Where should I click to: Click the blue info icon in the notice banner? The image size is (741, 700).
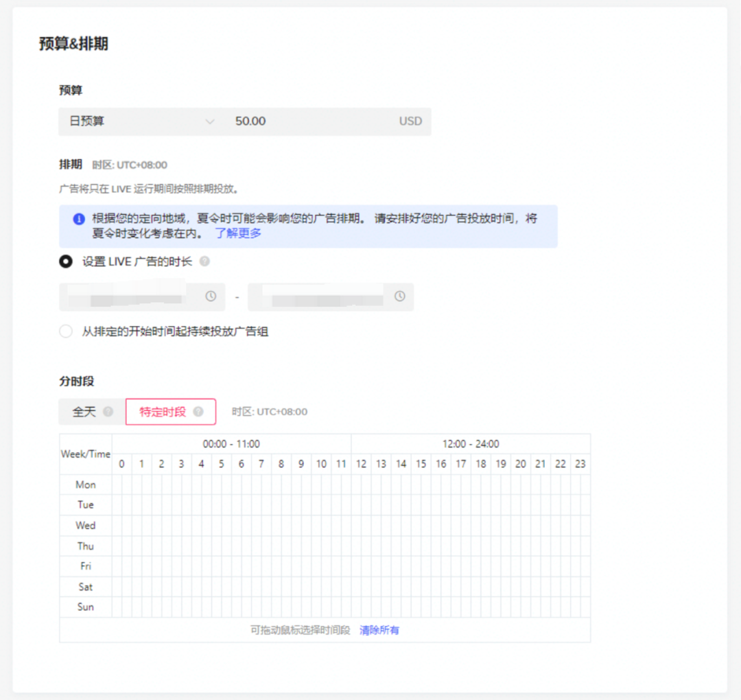click(80, 218)
